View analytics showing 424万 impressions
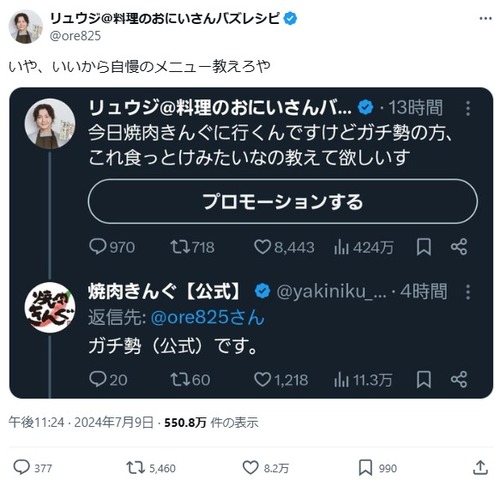 click(363, 247)
